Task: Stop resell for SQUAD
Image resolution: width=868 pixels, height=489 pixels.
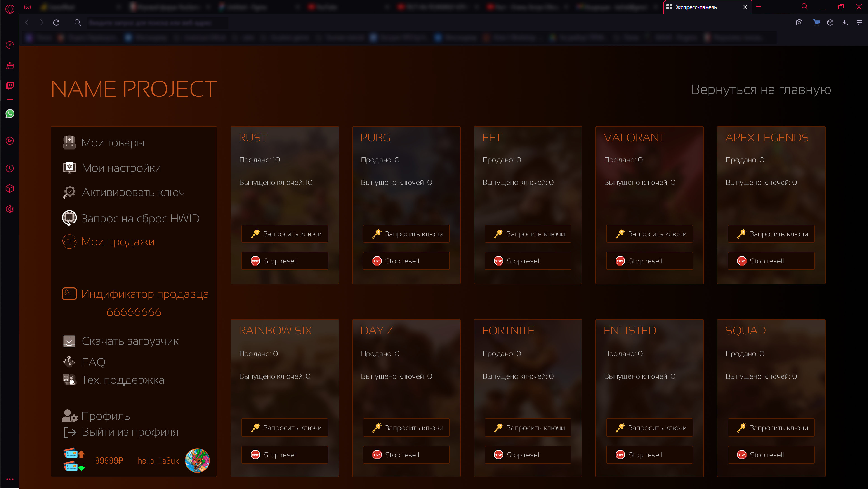Action: (771, 455)
